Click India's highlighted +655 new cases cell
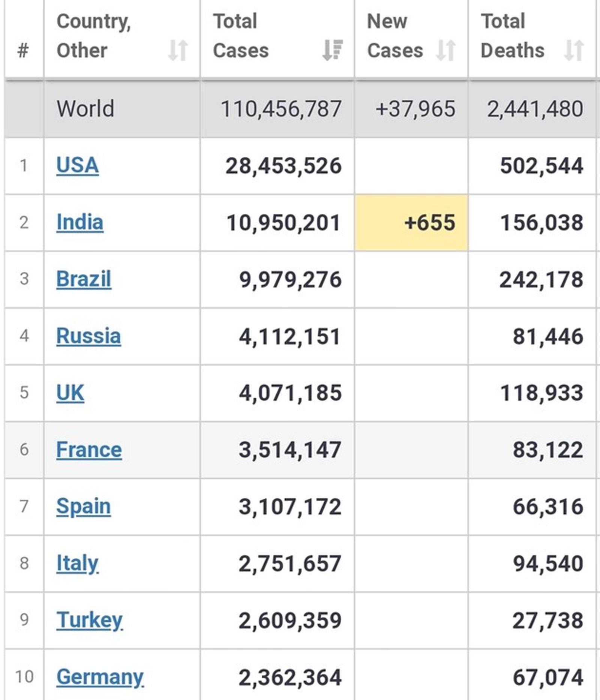 tap(411, 222)
